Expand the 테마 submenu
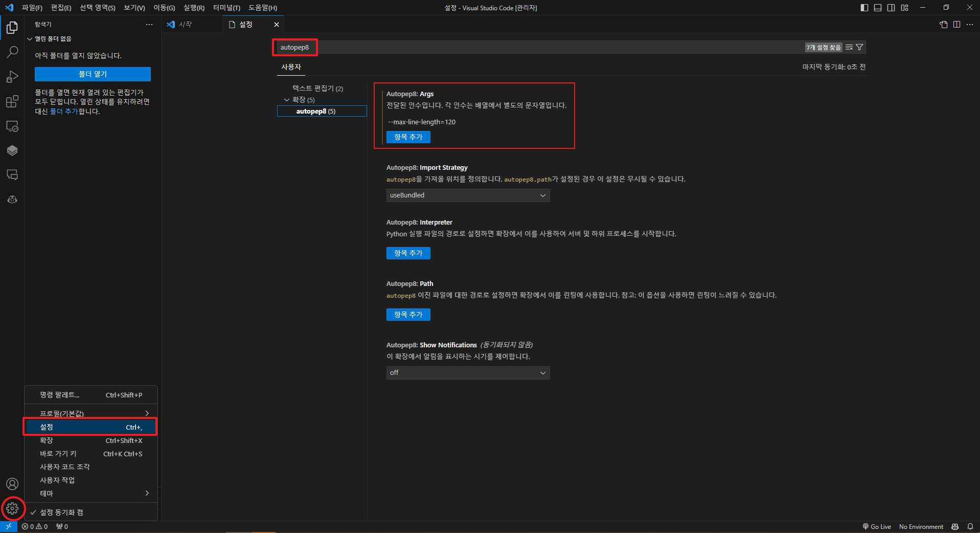 point(91,494)
